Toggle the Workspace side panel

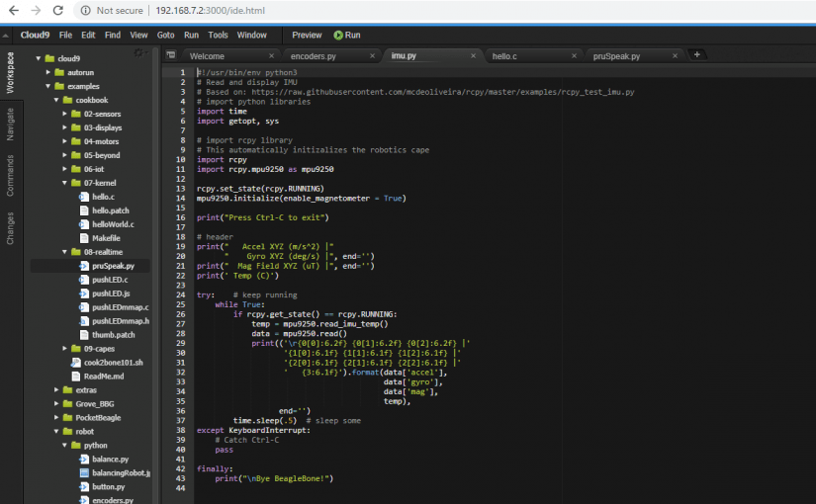click(x=10, y=73)
